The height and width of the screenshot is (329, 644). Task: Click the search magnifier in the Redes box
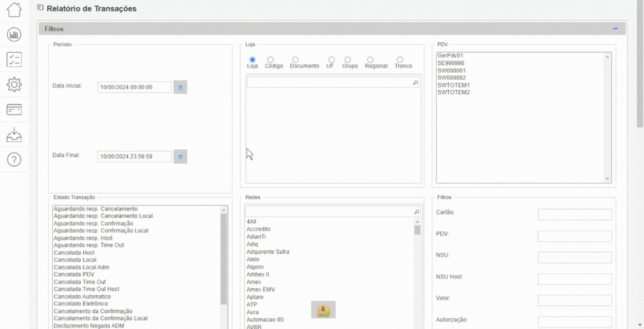[416, 212]
